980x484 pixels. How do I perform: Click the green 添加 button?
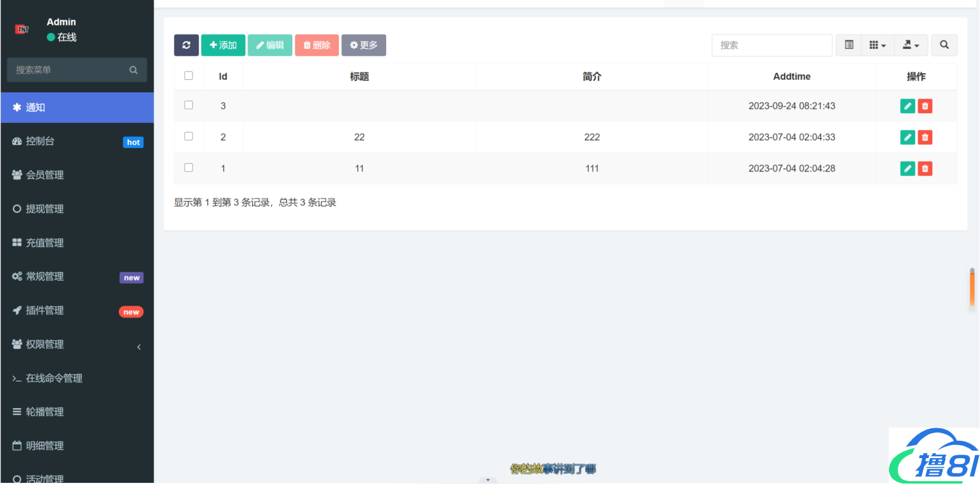[223, 45]
